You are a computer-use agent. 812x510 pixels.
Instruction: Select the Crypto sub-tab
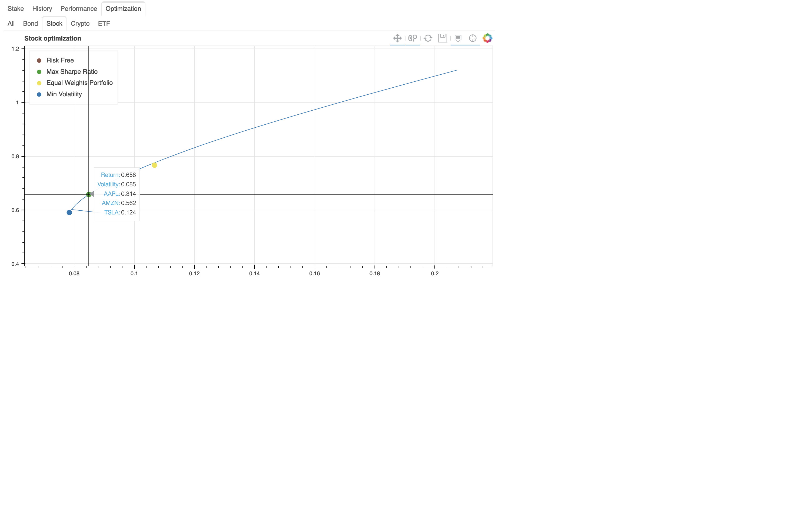[80, 24]
